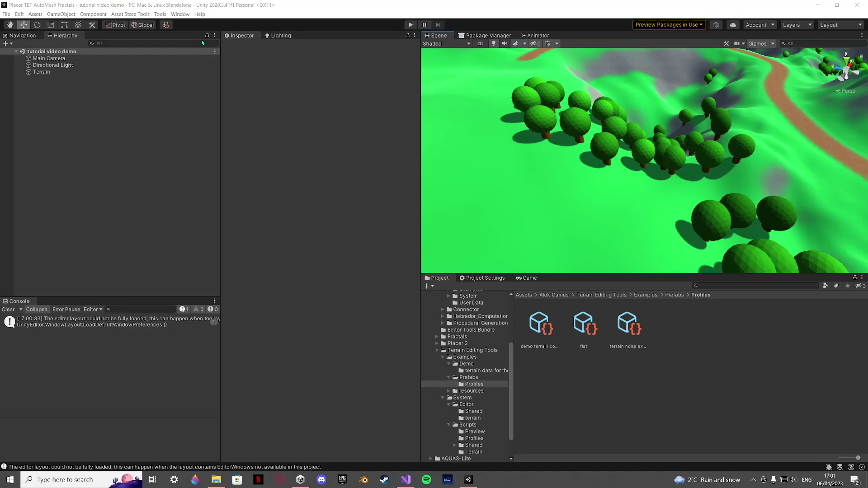Screen dimensions: 868x488
Task: Select the flat profile asset
Action: (584, 329)
